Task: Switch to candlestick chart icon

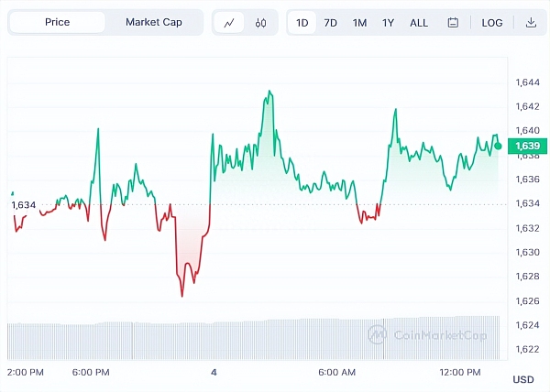Action: click(261, 23)
